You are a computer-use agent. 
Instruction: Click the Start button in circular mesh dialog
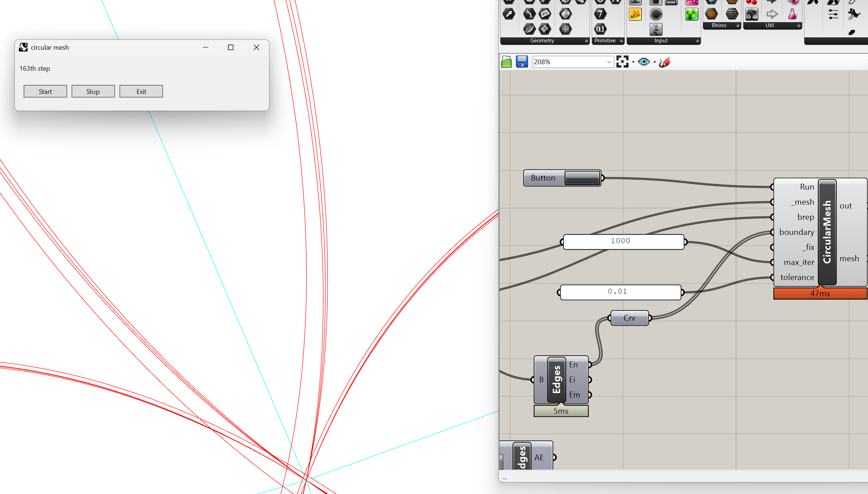45,91
